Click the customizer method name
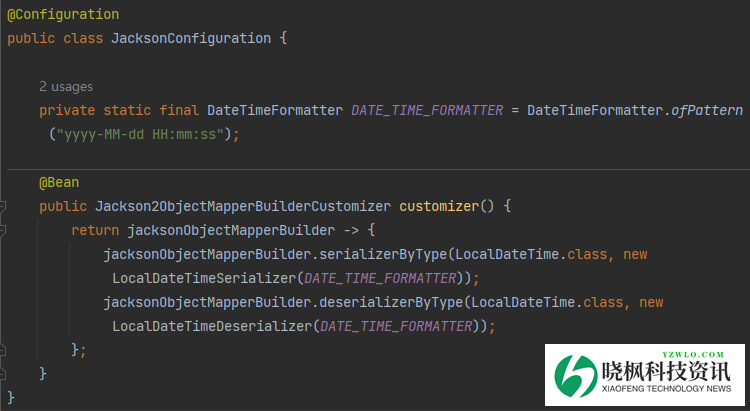The height and width of the screenshot is (411, 750). coord(439,206)
